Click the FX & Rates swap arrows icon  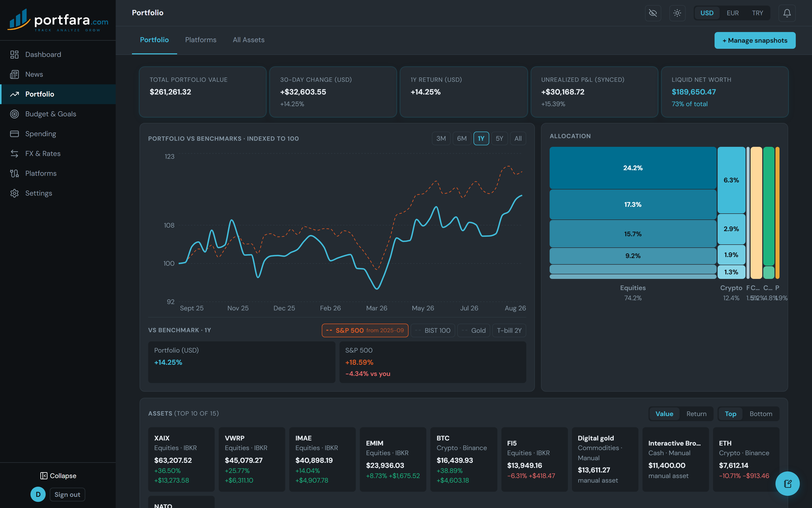[14, 153]
